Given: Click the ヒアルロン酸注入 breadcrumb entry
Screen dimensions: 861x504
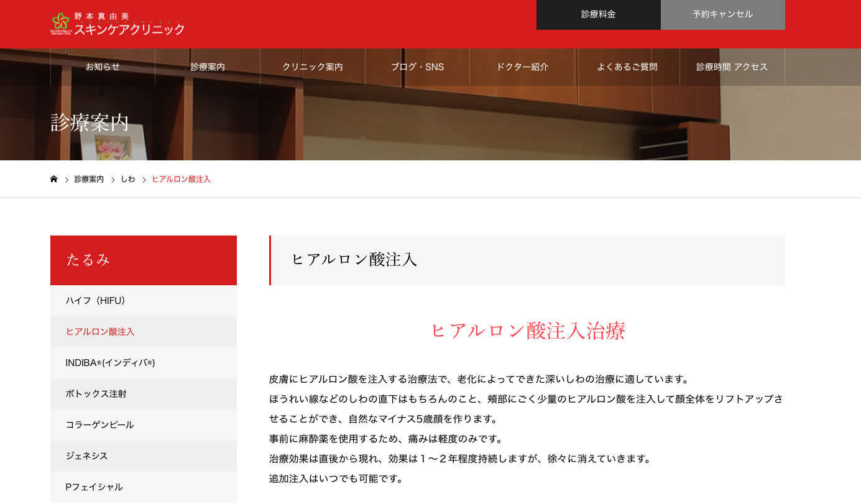Looking at the screenshot, I should 181,178.
